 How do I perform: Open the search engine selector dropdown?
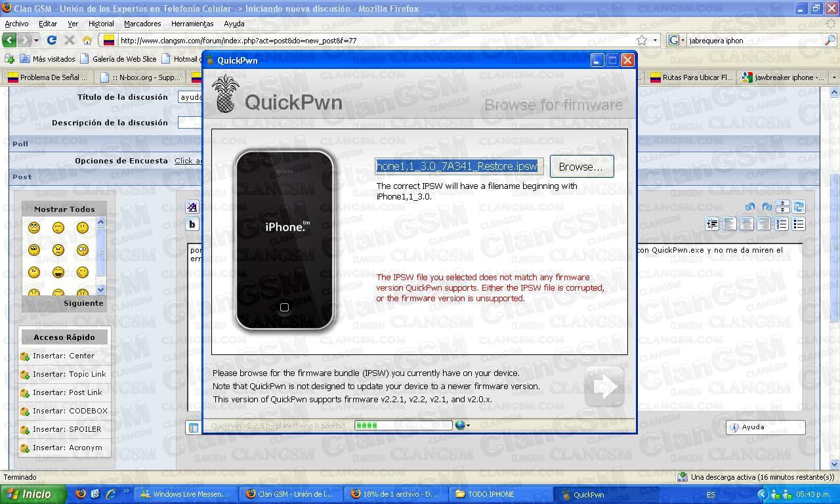pos(677,40)
